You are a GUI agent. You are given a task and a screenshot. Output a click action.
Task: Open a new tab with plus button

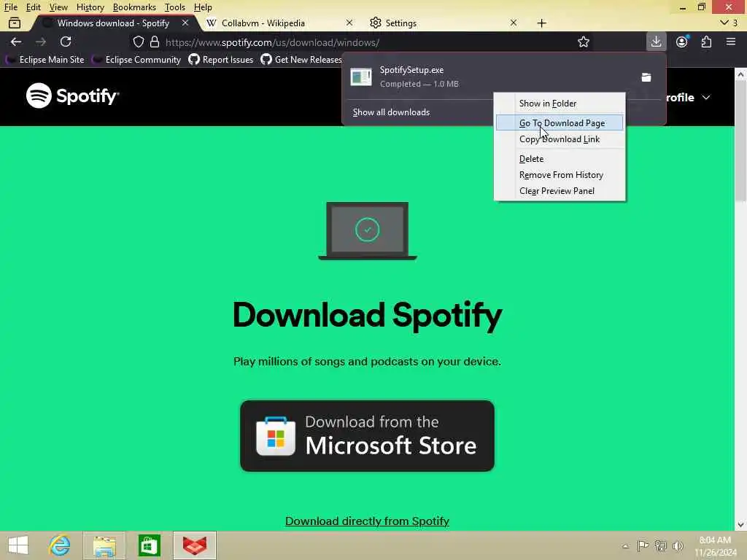pos(542,23)
